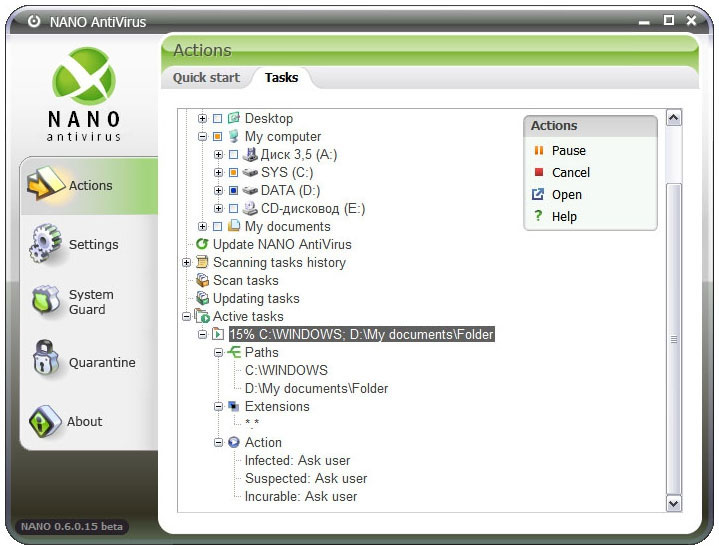This screenshot has height=550, width=719.
Task: Click the floppy drive A: icon
Action: [x=250, y=154]
